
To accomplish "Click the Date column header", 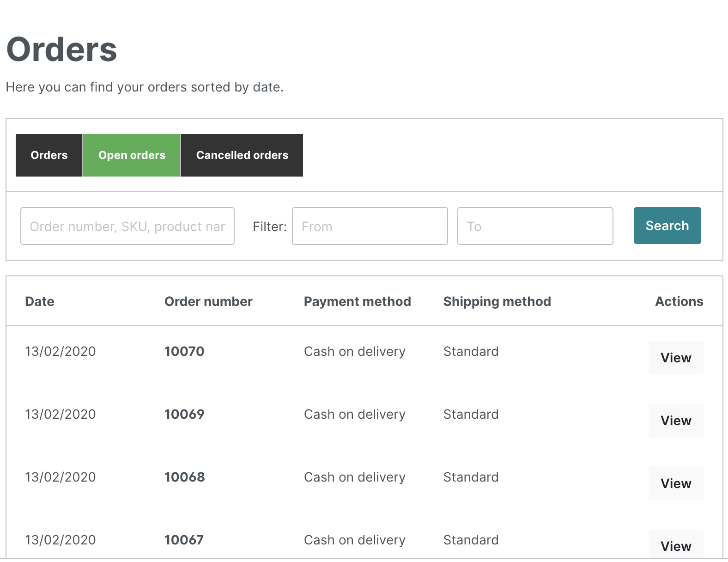I will point(40,301).
